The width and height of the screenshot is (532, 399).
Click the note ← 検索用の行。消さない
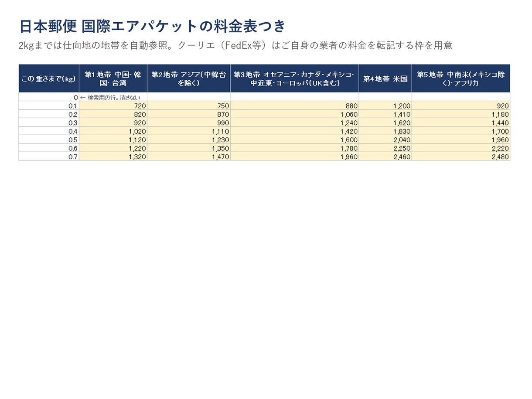pos(110,98)
